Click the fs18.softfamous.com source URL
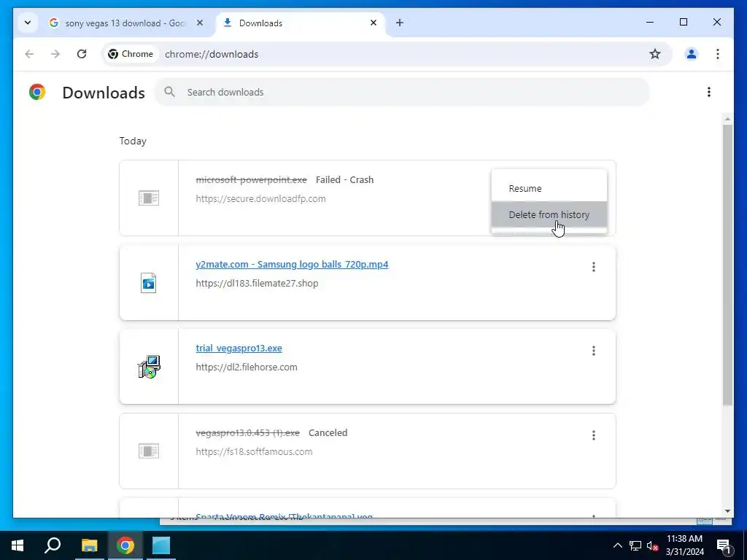 click(254, 452)
